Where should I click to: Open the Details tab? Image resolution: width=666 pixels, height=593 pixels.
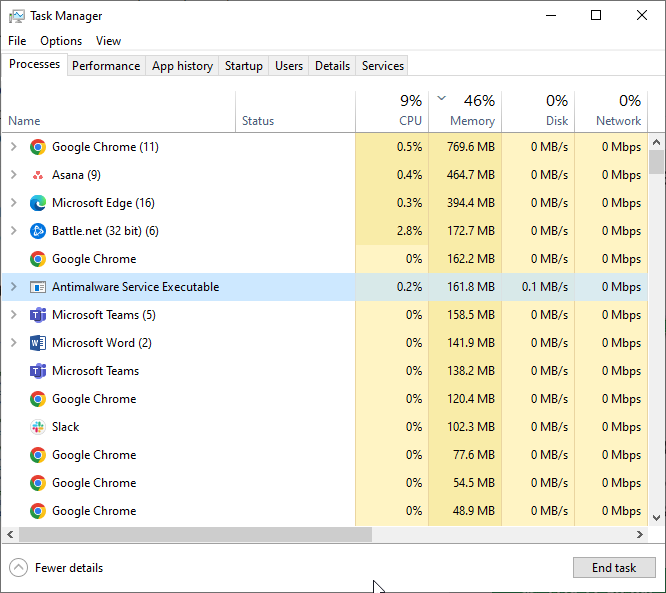coord(332,66)
